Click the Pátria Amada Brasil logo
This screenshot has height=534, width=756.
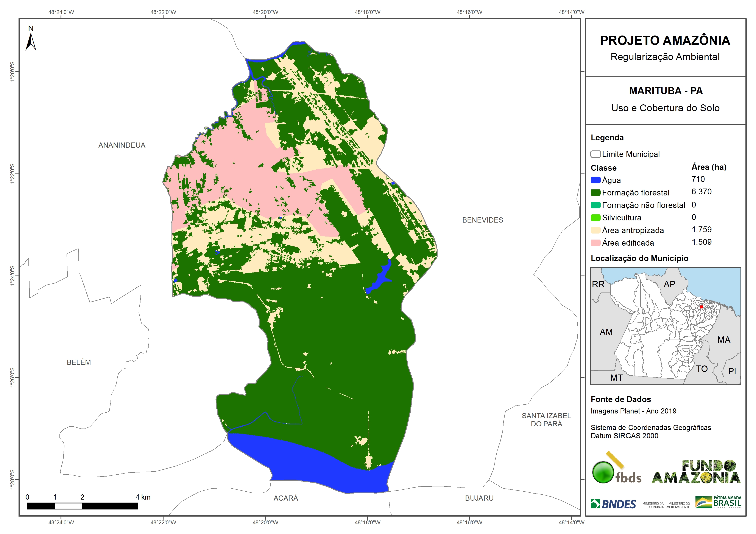(719, 502)
